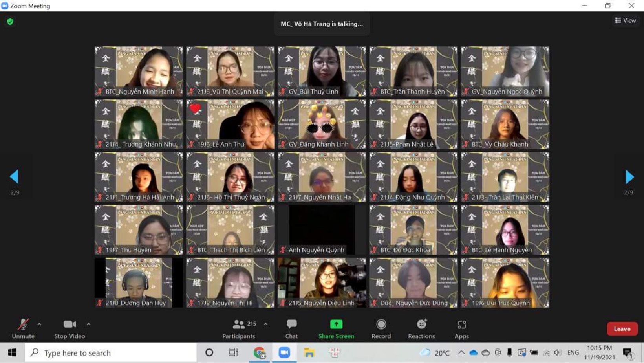This screenshot has width=644, height=363.
Task: Go to next gallery page arrow
Action: (629, 177)
